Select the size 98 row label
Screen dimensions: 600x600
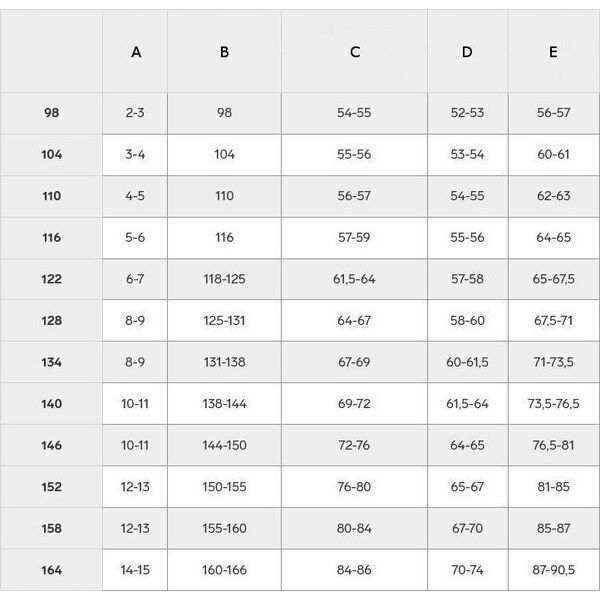(51, 113)
